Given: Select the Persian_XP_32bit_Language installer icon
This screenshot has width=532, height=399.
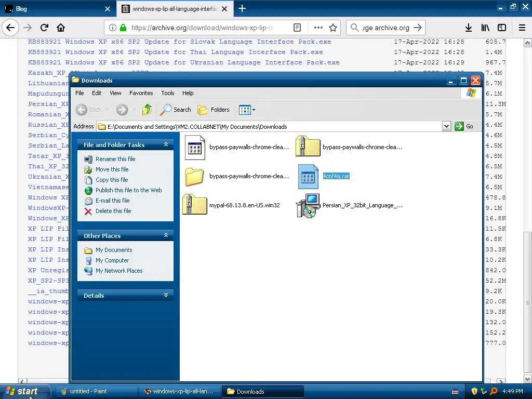Looking at the screenshot, I should (x=308, y=206).
